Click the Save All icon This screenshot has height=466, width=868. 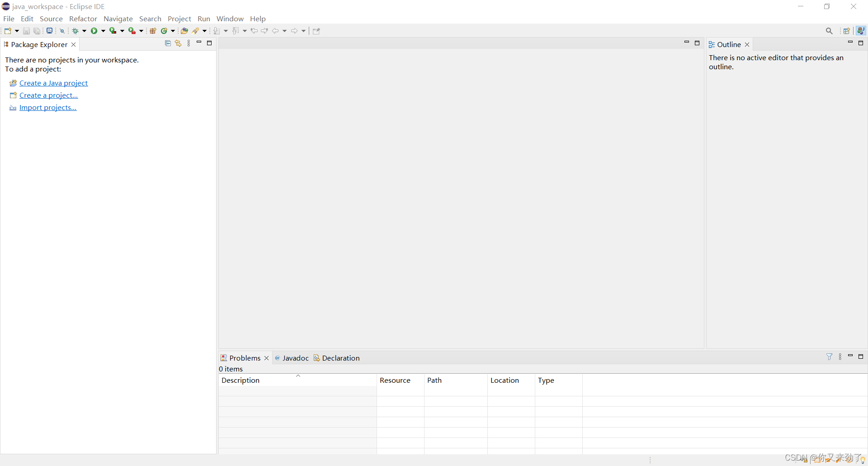[37, 31]
